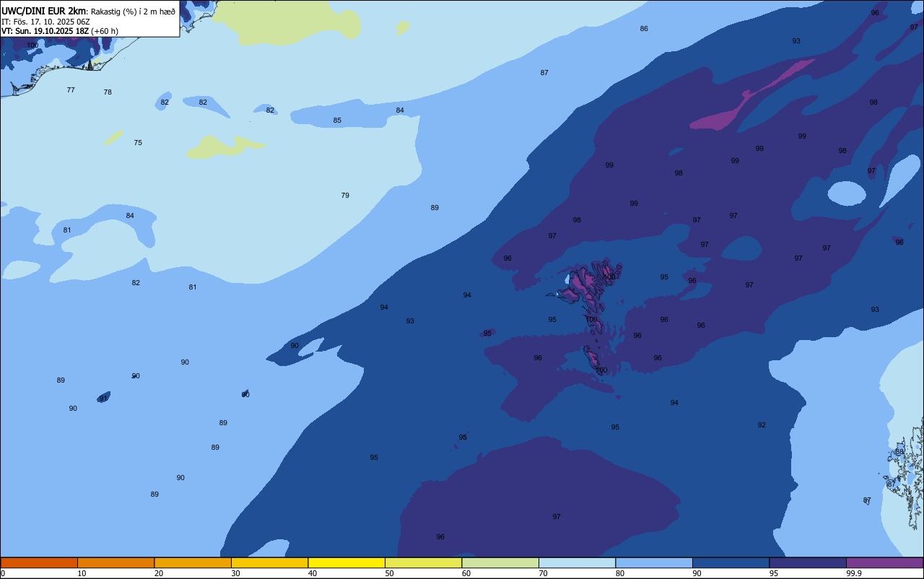
Task: Click the 'UWC/DINI EUR 2km' title text
Action: coord(43,11)
